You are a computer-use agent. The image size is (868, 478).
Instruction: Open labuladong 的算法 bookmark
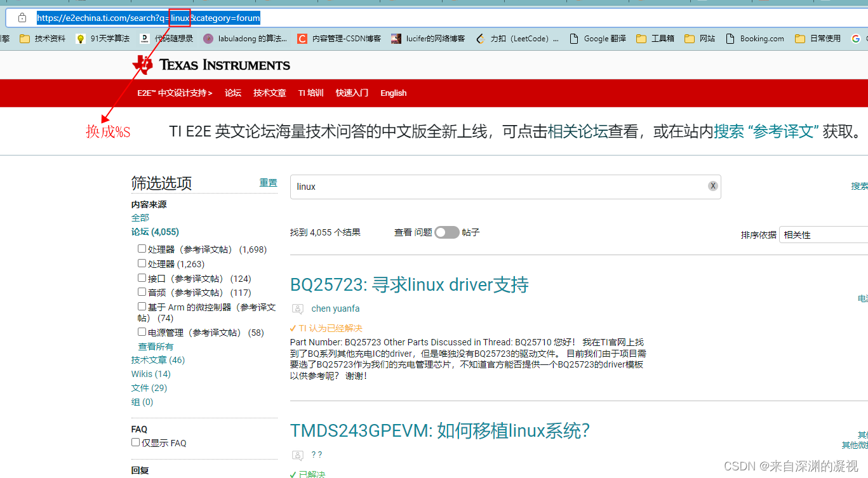245,39
